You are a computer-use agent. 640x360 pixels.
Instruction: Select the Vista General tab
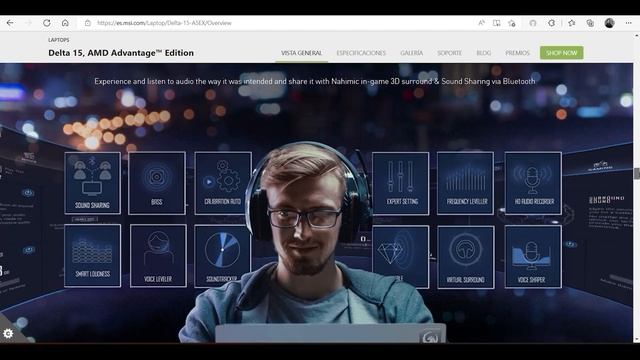point(302,53)
